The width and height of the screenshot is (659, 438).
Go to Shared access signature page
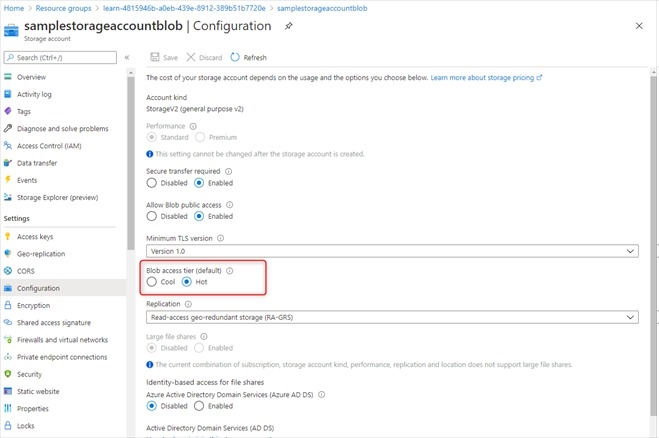click(x=56, y=323)
